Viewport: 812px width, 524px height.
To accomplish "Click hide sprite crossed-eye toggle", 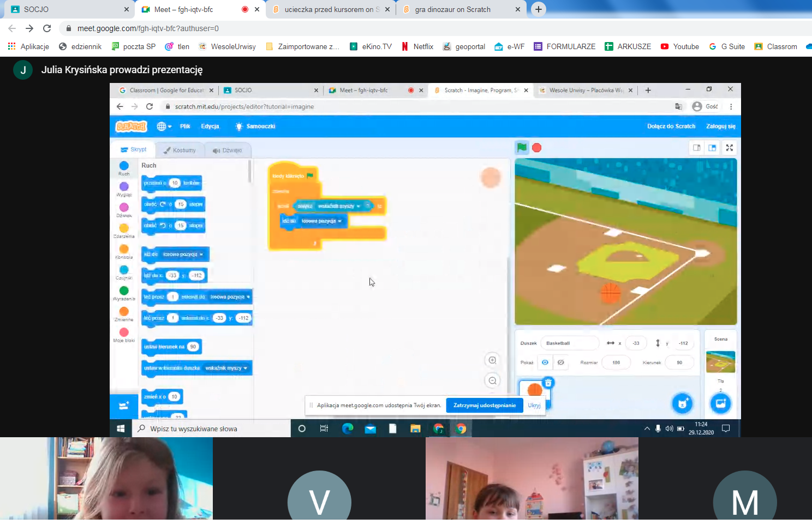I will tap(560, 362).
